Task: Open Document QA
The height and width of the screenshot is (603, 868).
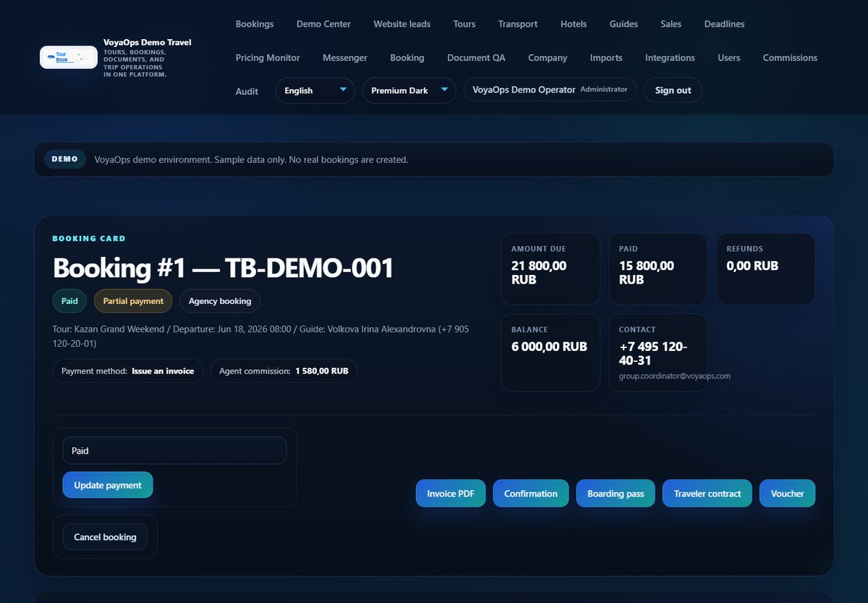Action: pos(476,57)
